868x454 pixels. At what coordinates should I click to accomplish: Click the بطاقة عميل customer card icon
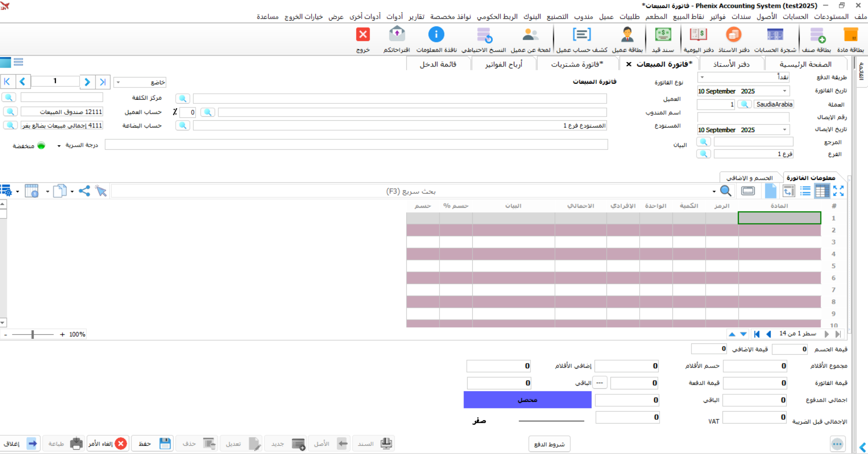(x=627, y=36)
